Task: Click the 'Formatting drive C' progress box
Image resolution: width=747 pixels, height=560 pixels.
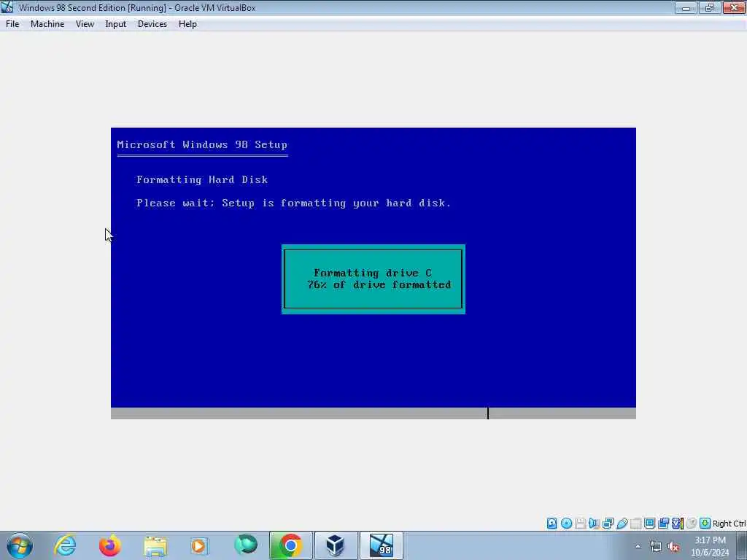Action: click(x=373, y=279)
